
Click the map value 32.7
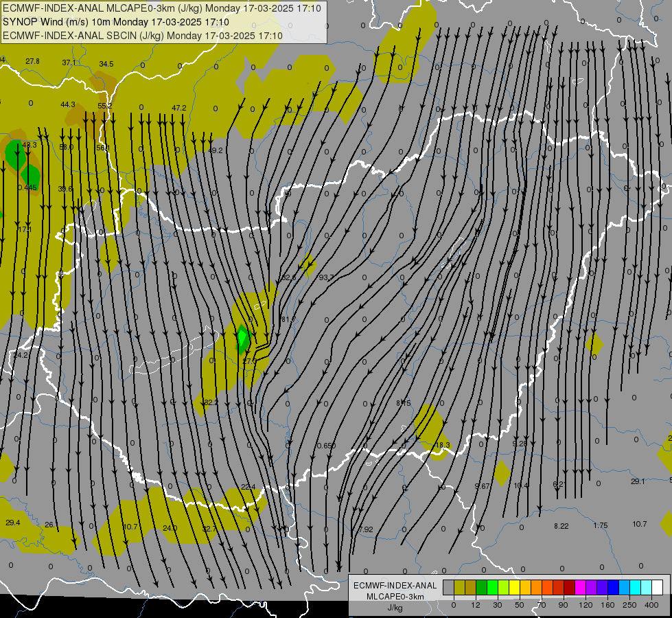click(209, 529)
